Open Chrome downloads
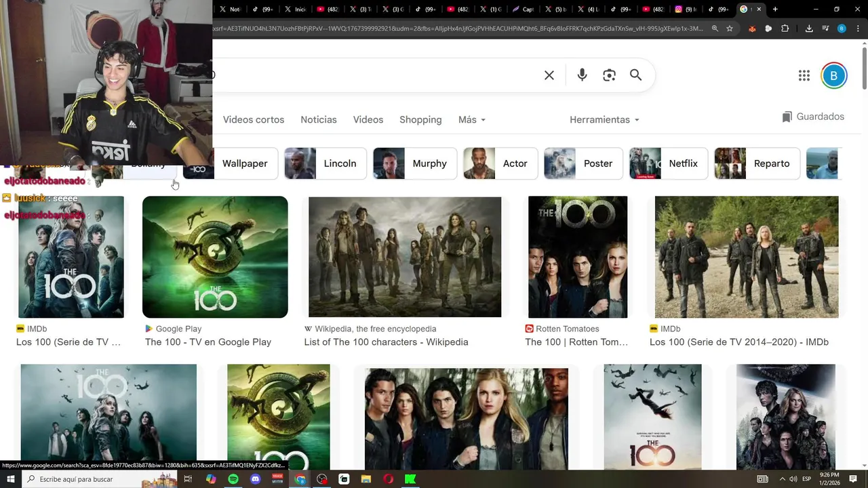Screen dimensions: 868x488 [809, 28]
